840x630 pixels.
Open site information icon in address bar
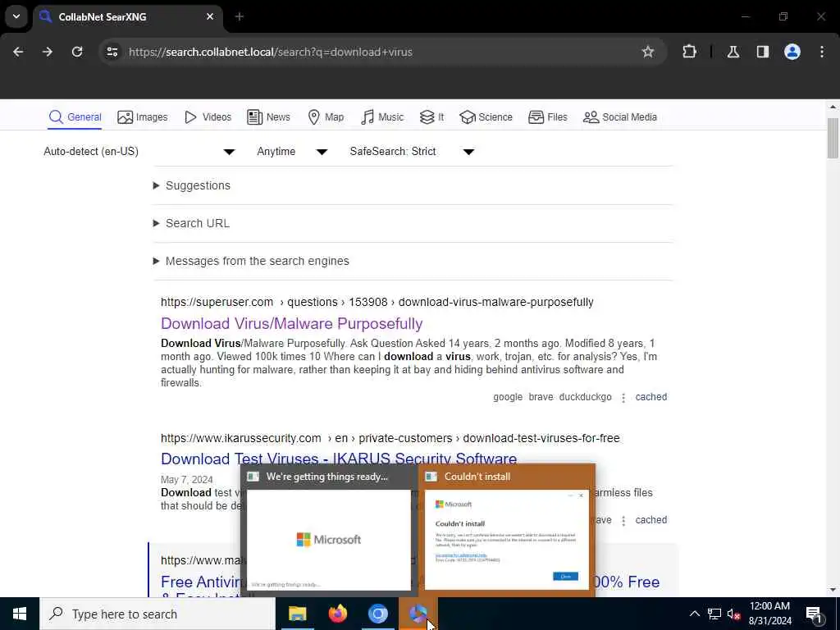tap(112, 52)
